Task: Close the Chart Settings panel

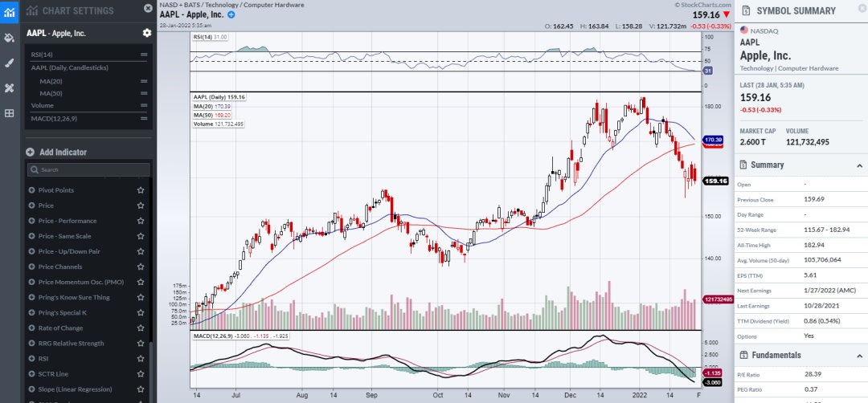Action: coord(148,8)
